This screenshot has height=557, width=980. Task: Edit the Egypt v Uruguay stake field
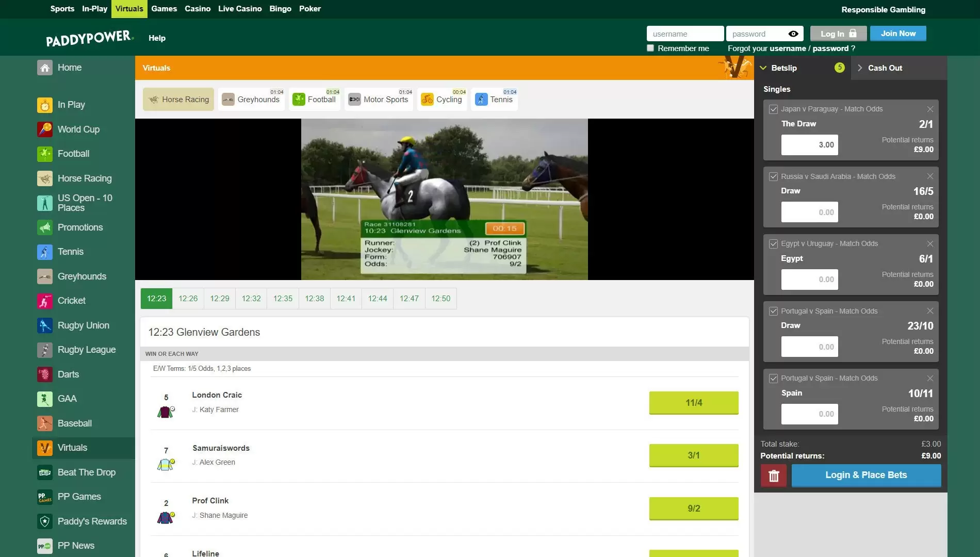tap(809, 280)
